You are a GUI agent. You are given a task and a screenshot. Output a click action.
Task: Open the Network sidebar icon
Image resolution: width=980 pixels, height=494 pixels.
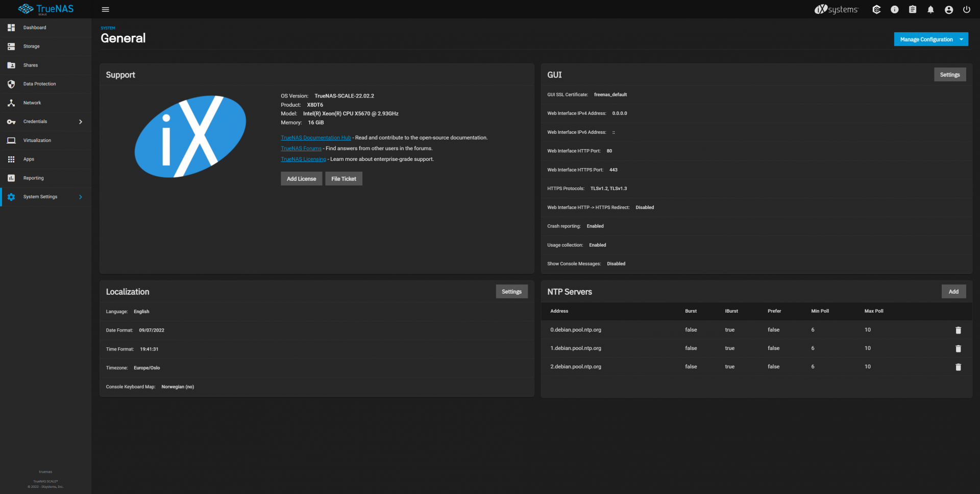point(11,103)
